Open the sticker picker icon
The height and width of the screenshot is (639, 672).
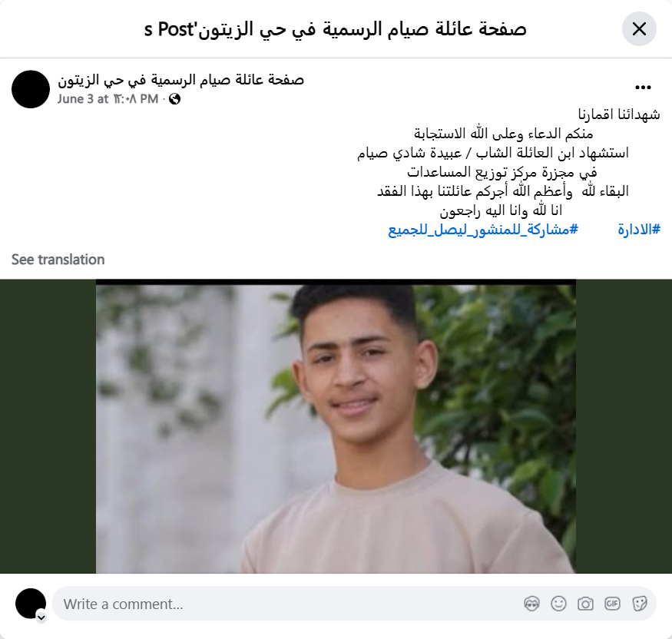pos(640,604)
